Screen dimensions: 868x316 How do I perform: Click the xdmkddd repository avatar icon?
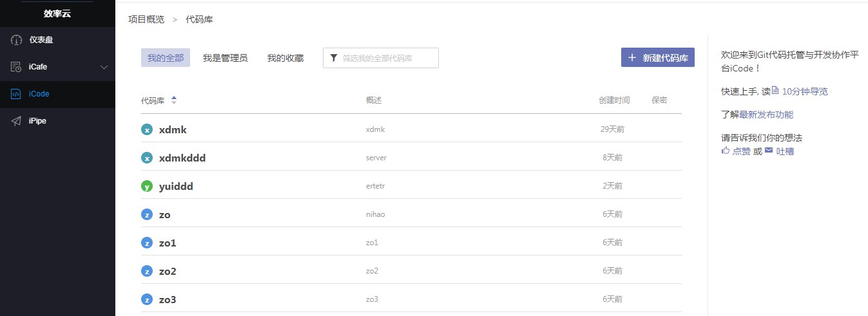[x=147, y=158]
